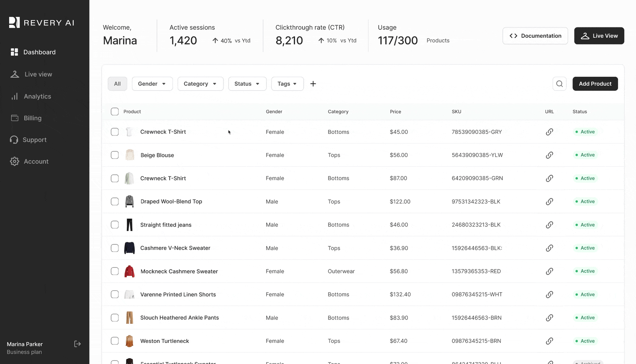Open Billing from the sidebar

click(x=32, y=118)
